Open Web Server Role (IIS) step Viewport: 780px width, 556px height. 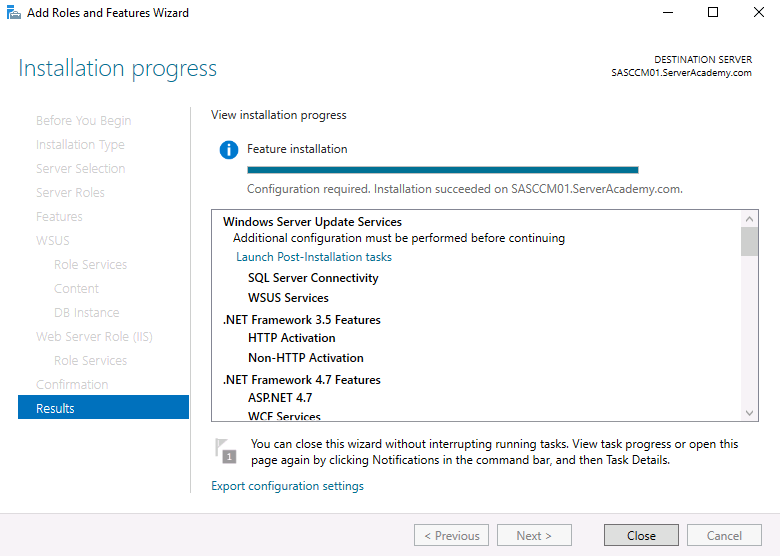[94, 337]
